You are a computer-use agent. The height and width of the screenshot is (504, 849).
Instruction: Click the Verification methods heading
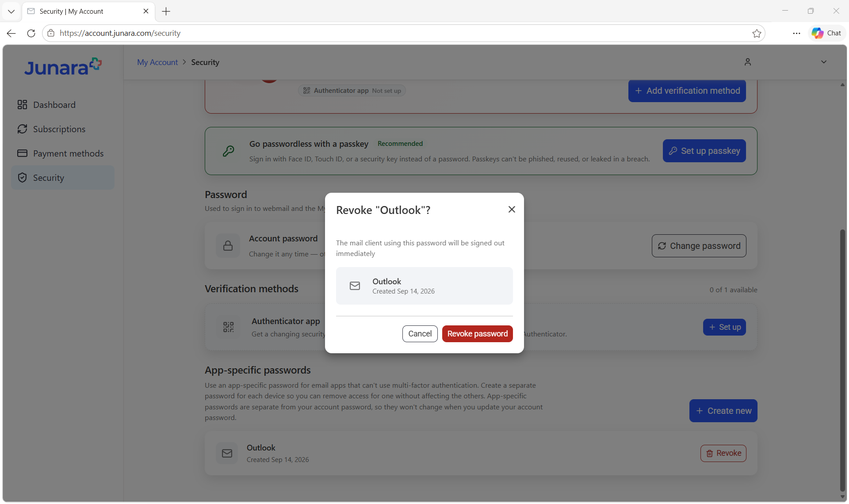[x=252, y=289]
